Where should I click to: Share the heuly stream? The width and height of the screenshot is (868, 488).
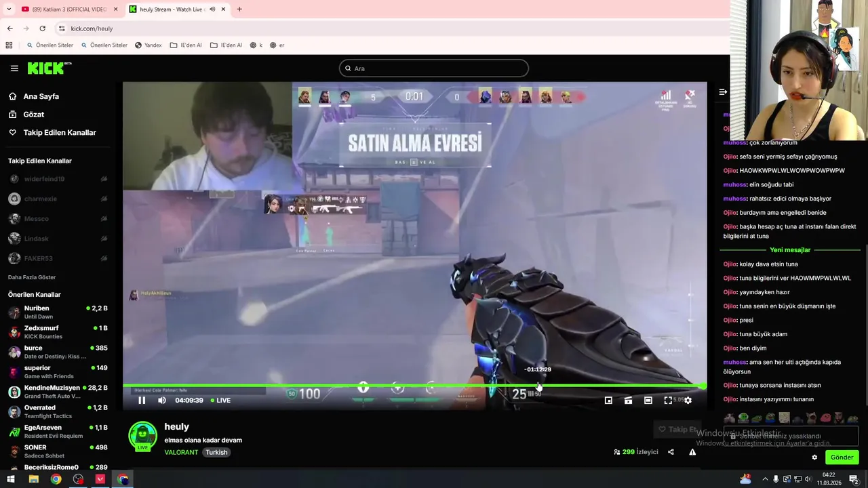pos(671,452)
